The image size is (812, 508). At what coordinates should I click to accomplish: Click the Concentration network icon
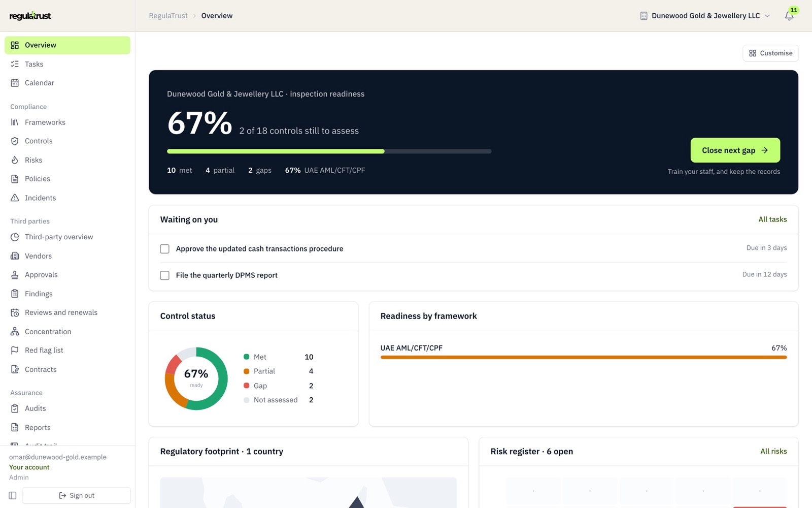point(15,332)
